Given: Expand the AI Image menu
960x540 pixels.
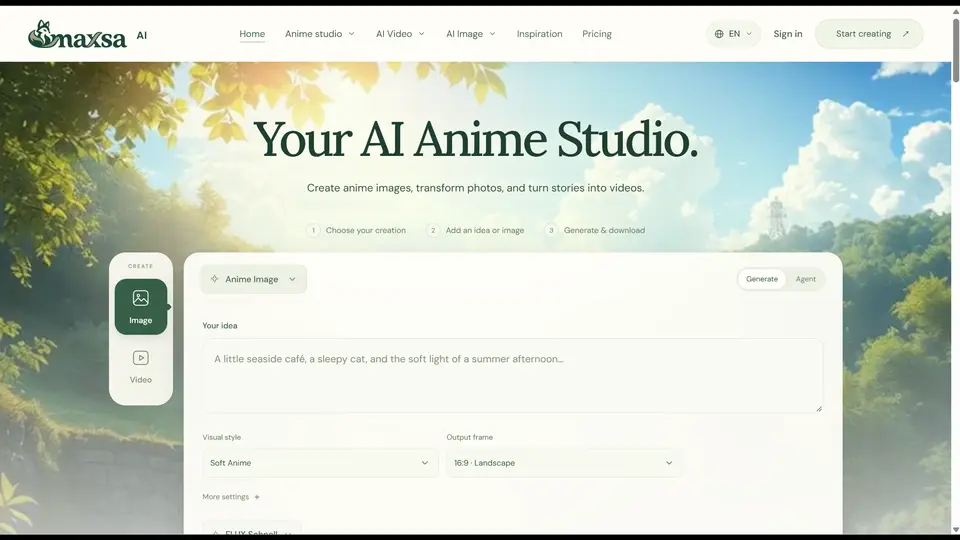Looking at the screenshot, I should click(470, 34).
